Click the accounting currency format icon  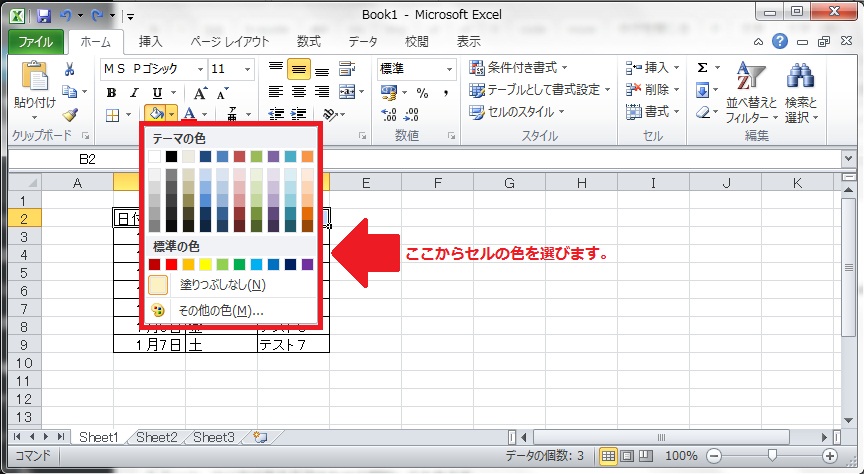click(389, 93)
